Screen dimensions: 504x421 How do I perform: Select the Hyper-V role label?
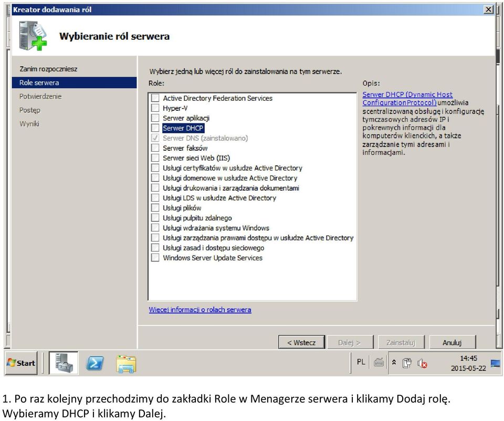coord(175,108)
